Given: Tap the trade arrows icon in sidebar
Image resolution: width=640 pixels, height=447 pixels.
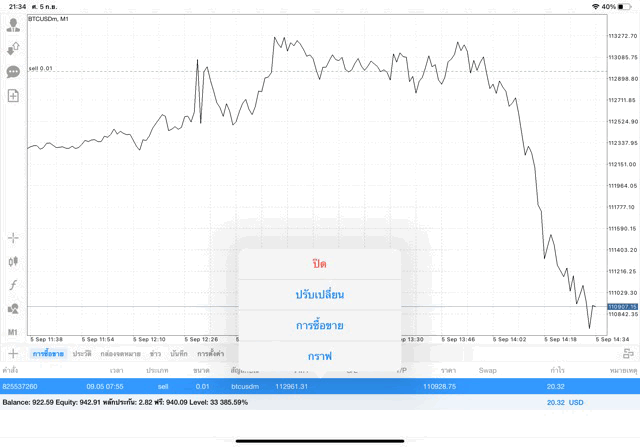Looking at the screenshot, I should tap(13, 48).
